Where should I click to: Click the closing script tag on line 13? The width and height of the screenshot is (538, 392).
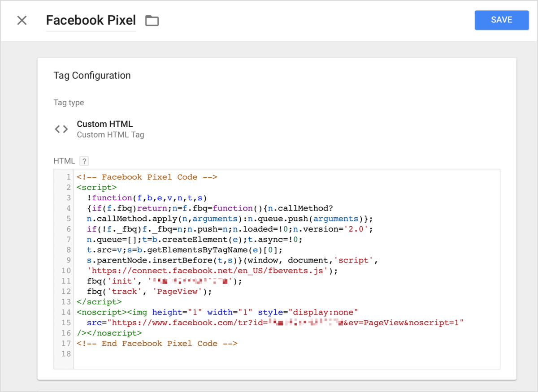pyautogui.click(x=99, y=302)
